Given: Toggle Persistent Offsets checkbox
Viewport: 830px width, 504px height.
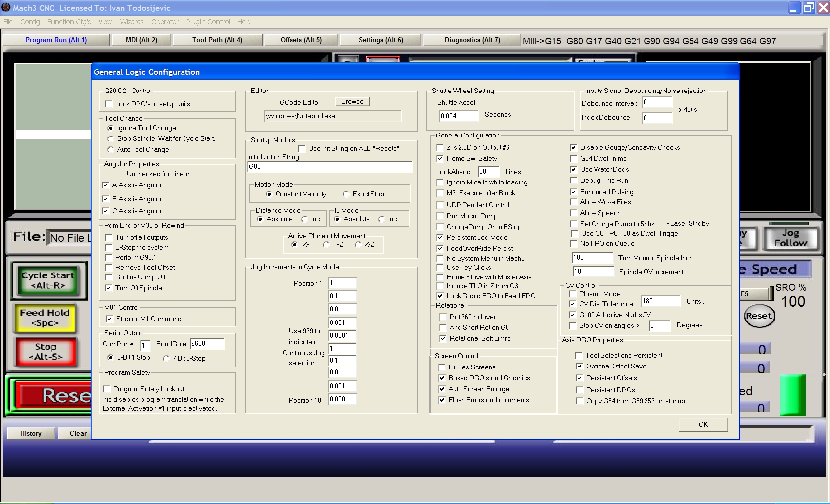Looking at the screenshot, I should (580, 378).
